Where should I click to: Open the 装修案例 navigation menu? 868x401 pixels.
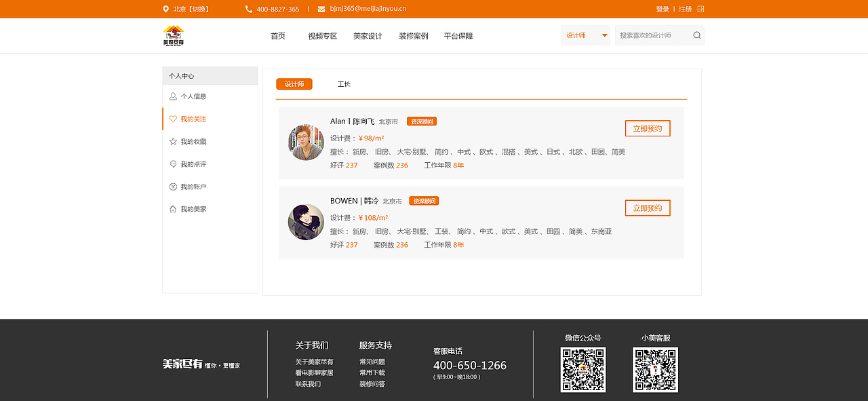[x=412, y=35]
